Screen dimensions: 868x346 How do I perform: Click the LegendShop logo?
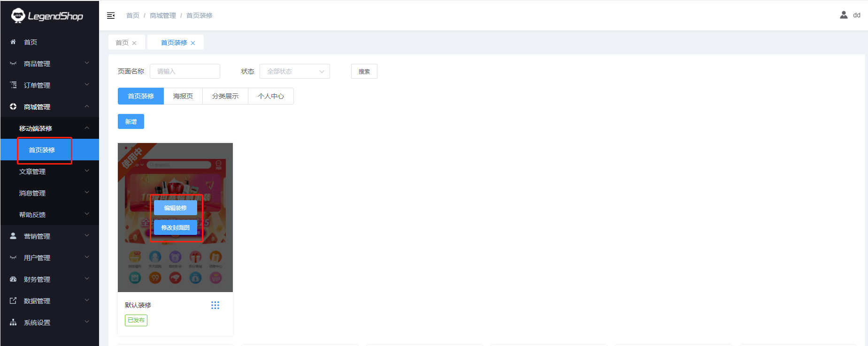pos(47,16)
